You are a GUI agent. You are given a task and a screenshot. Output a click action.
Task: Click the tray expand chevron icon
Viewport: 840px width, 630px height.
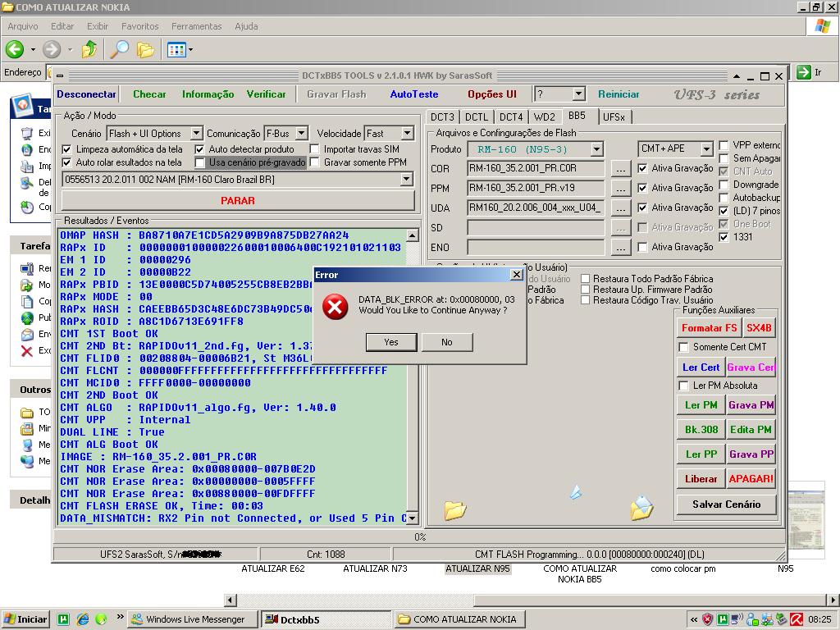tap(694, 620)
